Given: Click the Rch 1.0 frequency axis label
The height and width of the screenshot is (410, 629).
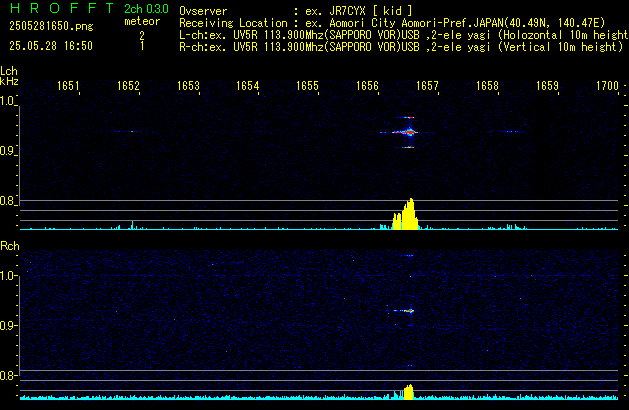Looking at the screenshot, I should pyautogui.click(x=8, y=276).
